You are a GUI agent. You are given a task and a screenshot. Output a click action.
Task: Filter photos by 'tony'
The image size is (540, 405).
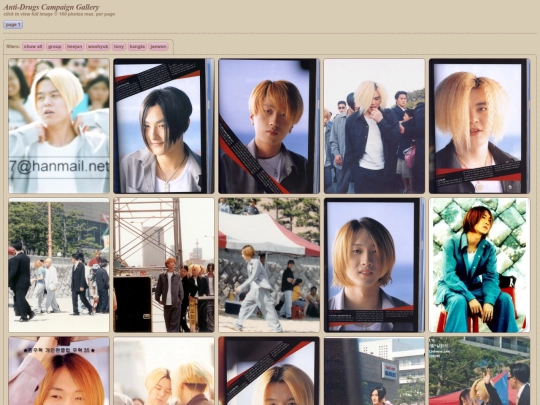tap(119, 46)
